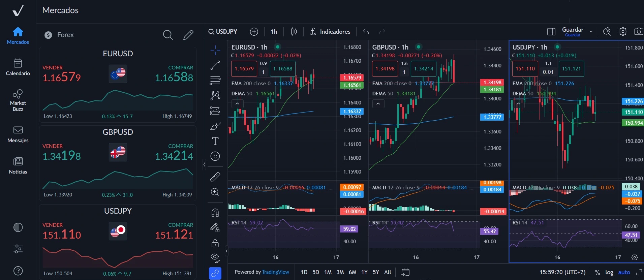This screenshot has height=280, width=644.
Task: Activate the magnet mode icon
Action: pos(215,213)
